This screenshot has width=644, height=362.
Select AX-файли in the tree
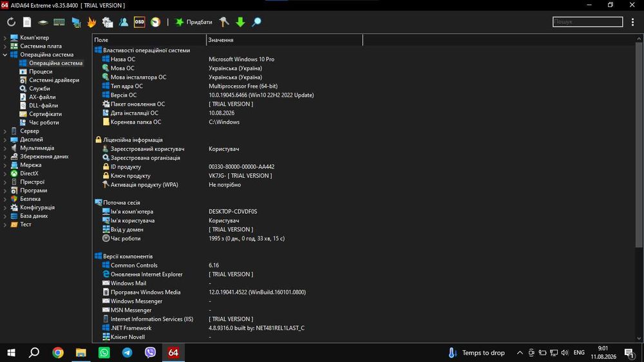pyautogui.click(x=42, y=97)
